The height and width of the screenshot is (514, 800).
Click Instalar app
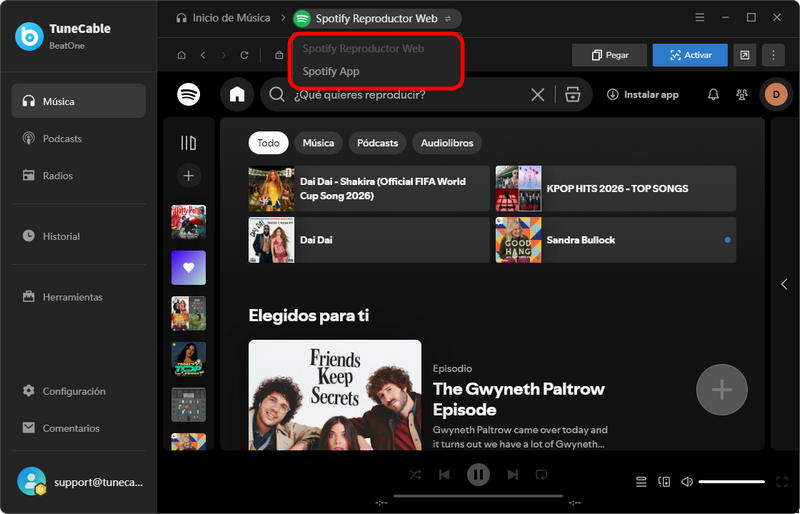[643, 94]
